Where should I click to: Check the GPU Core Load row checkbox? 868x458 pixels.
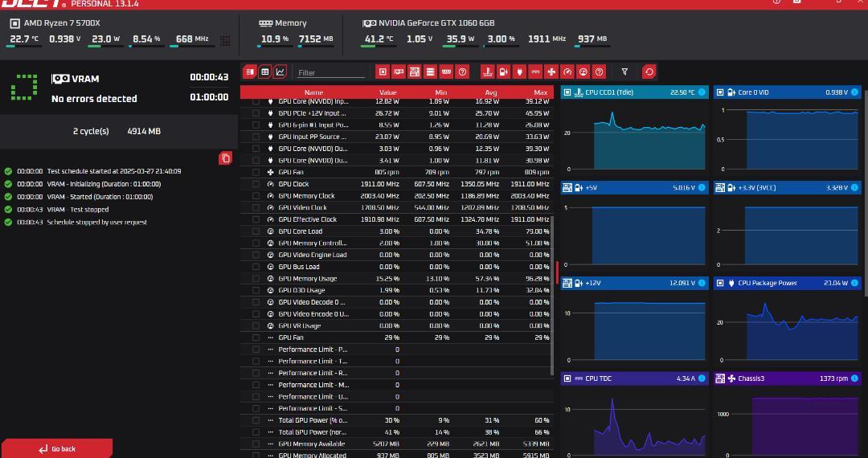click(x=256, y=231)
